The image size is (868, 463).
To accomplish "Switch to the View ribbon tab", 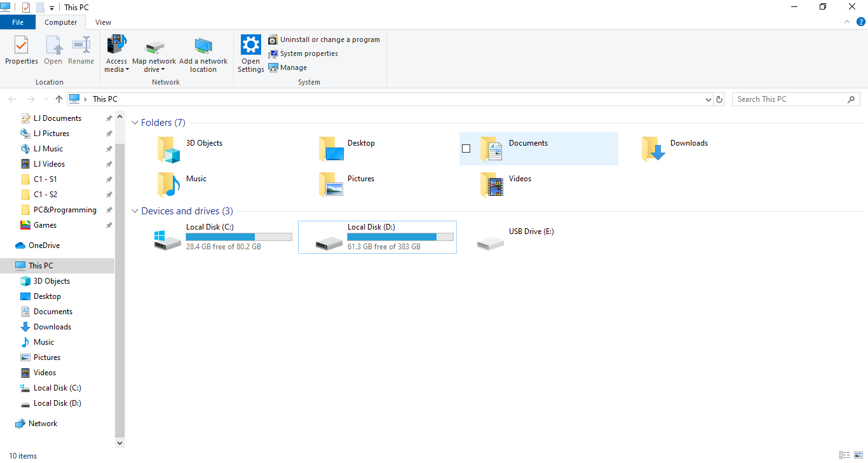I will pos(104,22).
